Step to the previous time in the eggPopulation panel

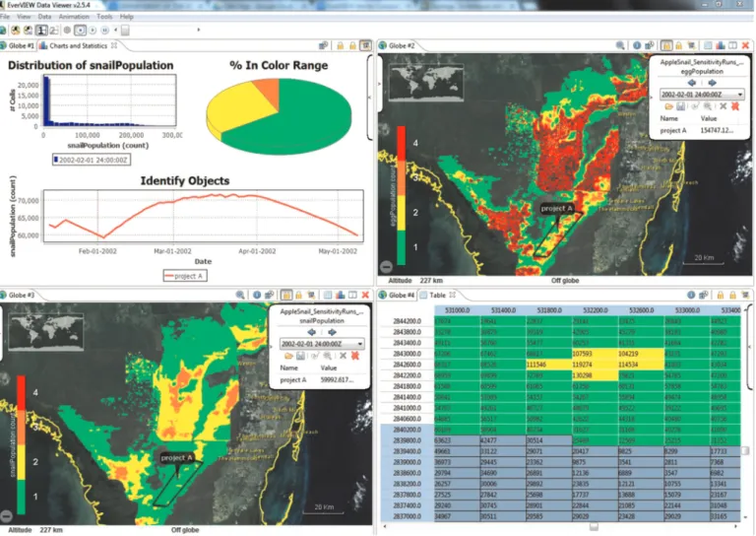click(x=691, y=83)
